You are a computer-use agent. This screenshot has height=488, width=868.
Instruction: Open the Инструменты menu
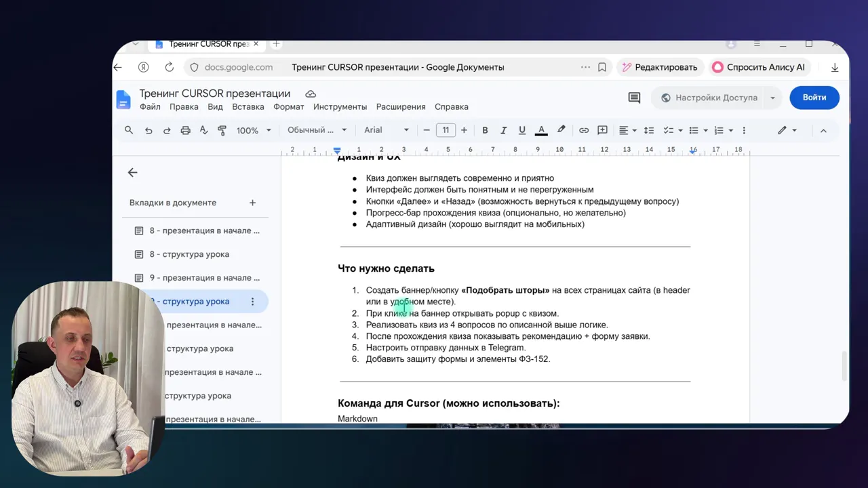(340, 106)
